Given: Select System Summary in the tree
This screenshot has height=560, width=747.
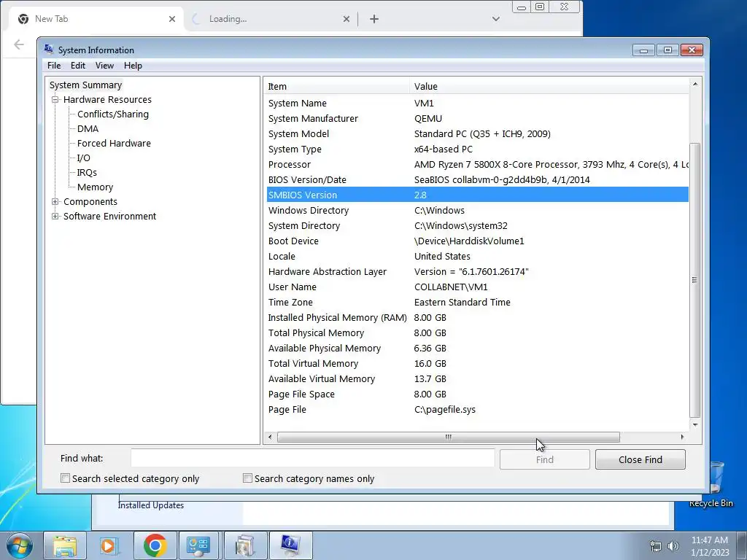Looking at the screenshot, I should [x=86, y=85].
